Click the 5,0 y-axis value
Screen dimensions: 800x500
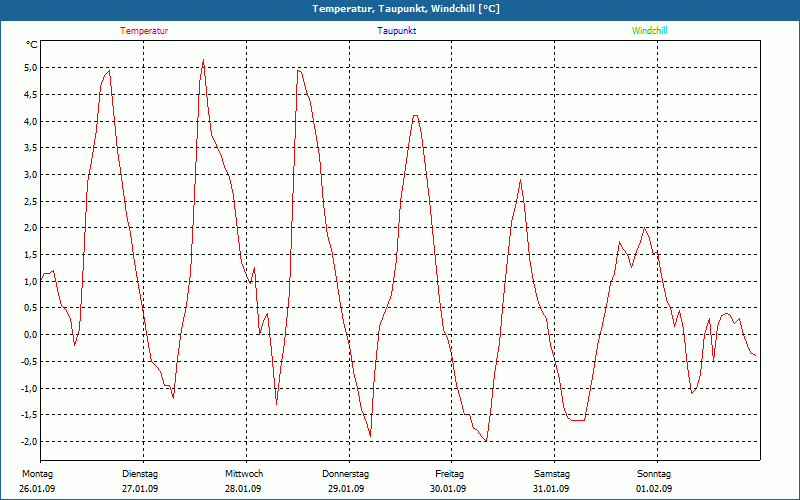coord(30,68)
